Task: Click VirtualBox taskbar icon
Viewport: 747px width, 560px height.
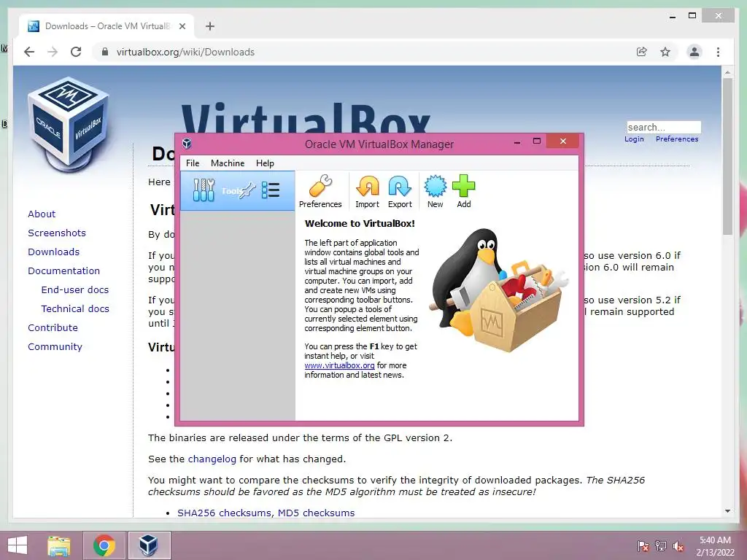Action: (x=149, y=545)
